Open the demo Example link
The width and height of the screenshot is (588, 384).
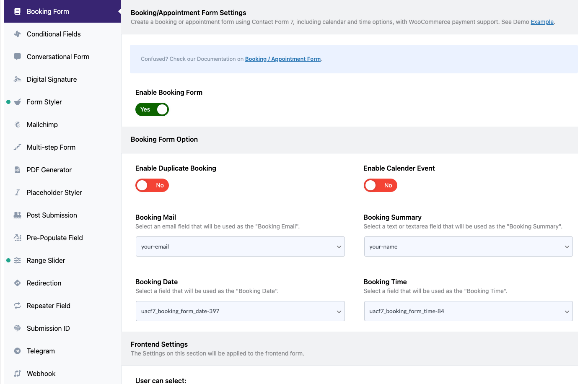(x=542, y=22)
